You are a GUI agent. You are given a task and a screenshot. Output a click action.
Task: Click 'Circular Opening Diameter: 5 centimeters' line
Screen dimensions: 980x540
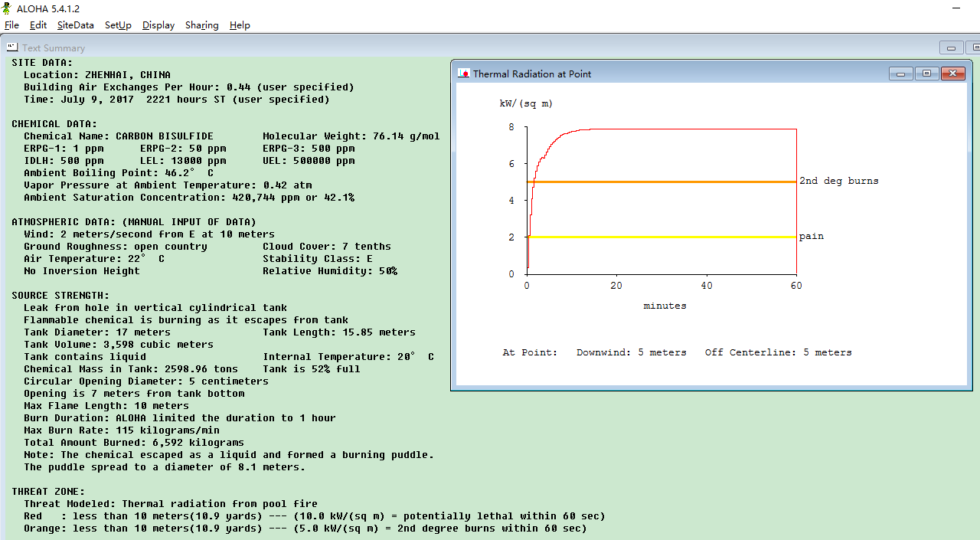point(146,381)
